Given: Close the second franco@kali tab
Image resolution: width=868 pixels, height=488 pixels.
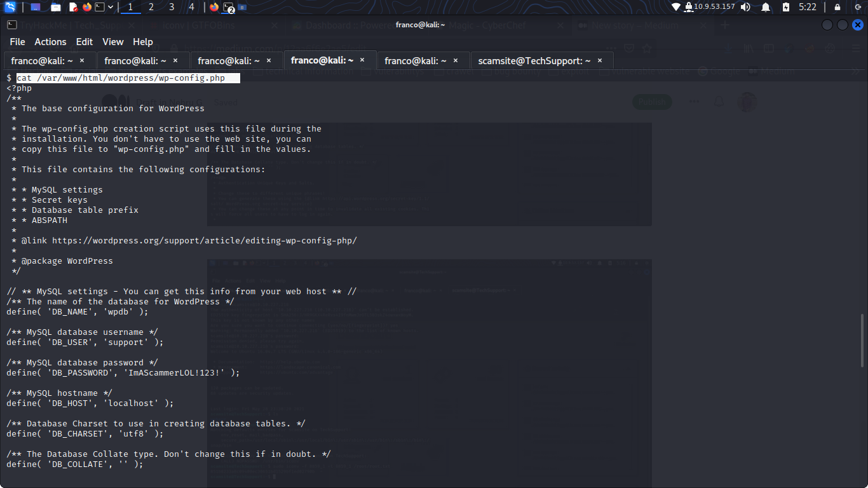Looking at the screenshot, I should pos(176,60).
